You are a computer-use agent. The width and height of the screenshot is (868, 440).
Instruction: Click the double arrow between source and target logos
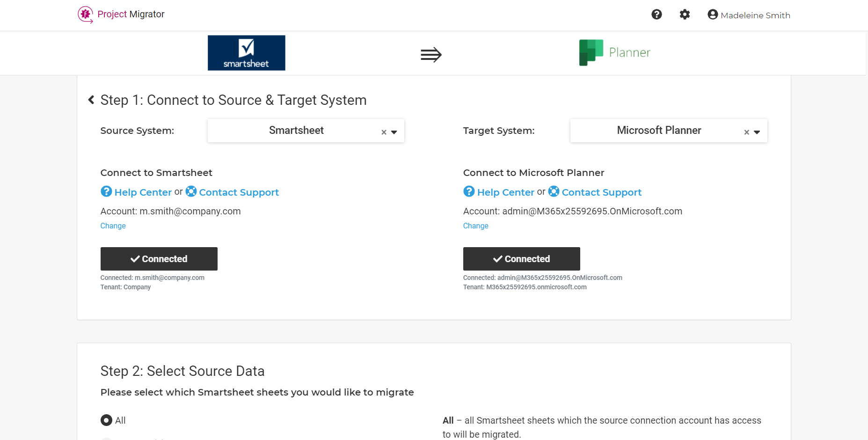coord(431,55)
